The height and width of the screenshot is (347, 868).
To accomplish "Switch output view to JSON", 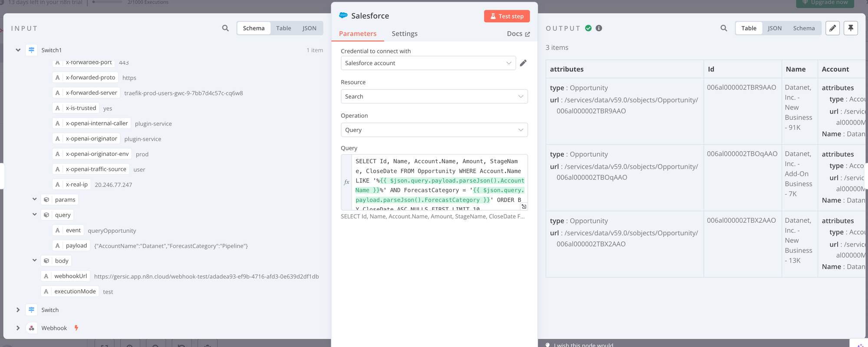I will tap(775, 28).
